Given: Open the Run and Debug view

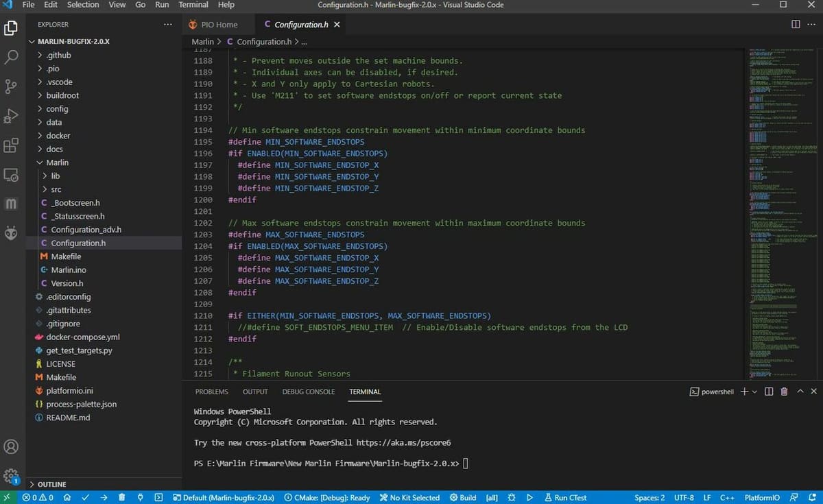Looking at the screenshot, I should pos(11,116).
